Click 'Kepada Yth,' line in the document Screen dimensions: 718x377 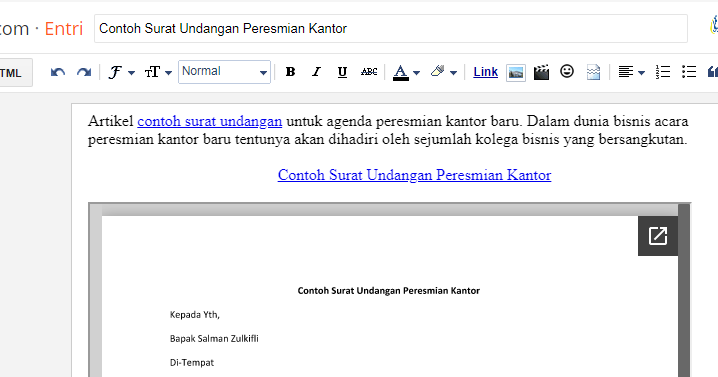pos(195,315)
